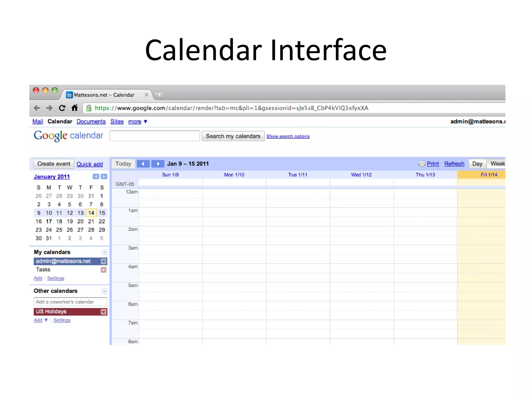Click the printer icon
This screenshot has width=532, height=399.
point(421,164)
